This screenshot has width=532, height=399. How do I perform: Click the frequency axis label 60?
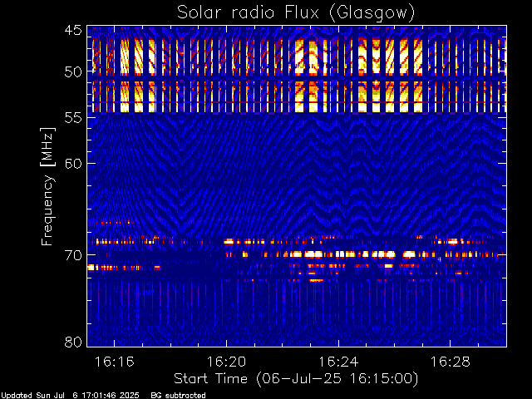pyautogui.click(x=73, y=163)
